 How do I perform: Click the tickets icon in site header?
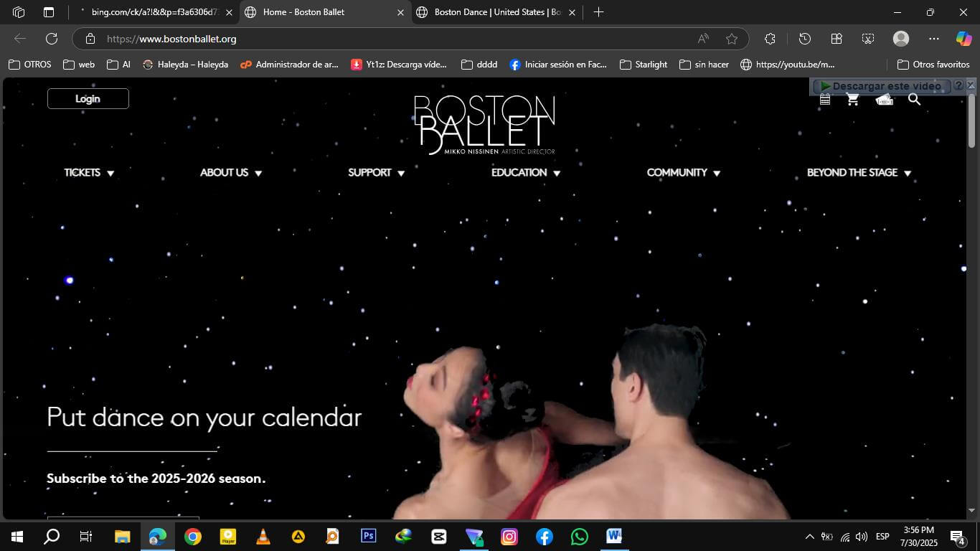click(x=884, y=100)
